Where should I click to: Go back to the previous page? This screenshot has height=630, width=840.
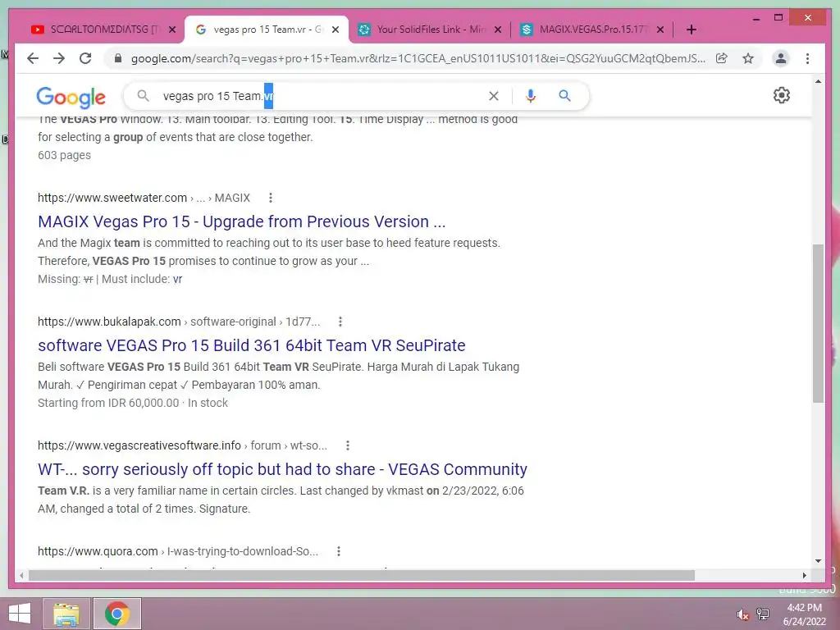pos(33,58)
